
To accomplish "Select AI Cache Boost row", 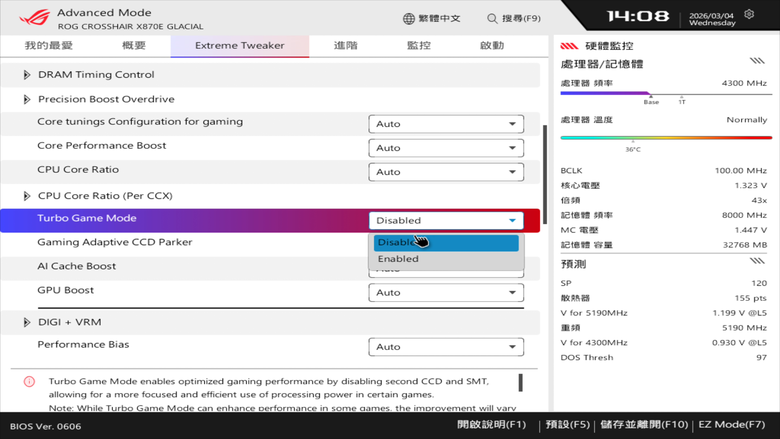I will [x=77, y=266].
